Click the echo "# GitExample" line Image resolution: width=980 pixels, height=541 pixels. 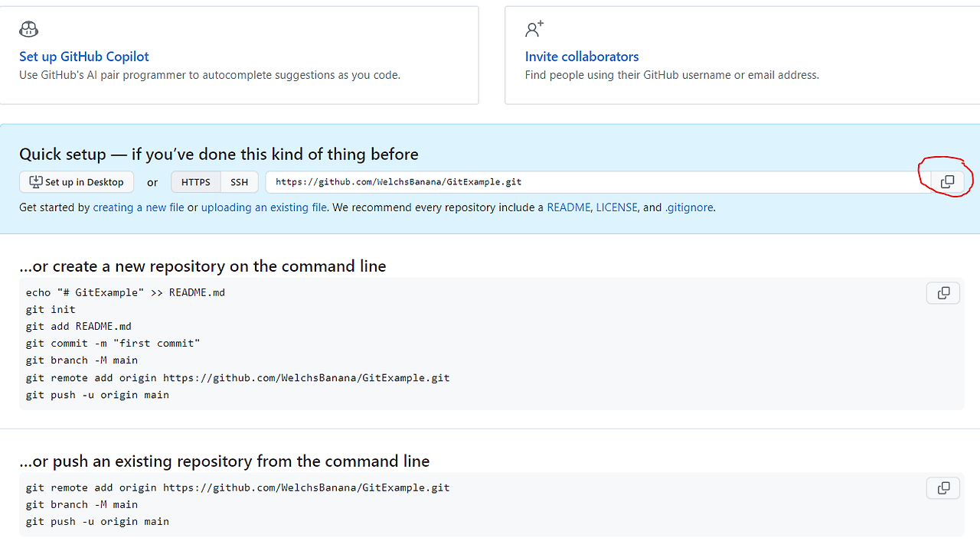126,292
